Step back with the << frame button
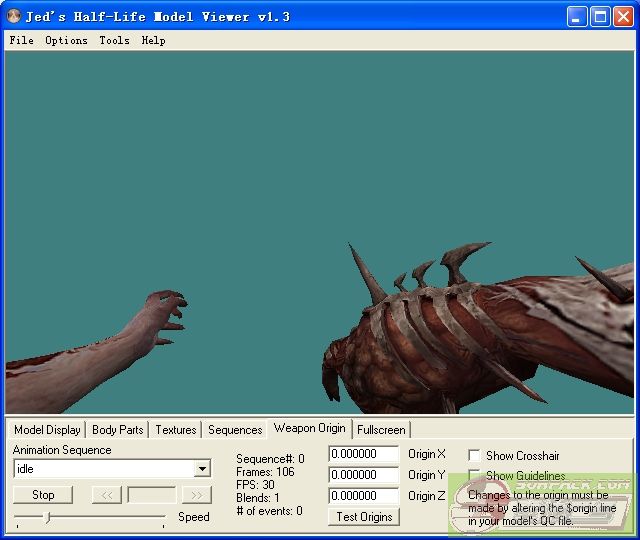This screenshot has height=540, width=640. 106,495
